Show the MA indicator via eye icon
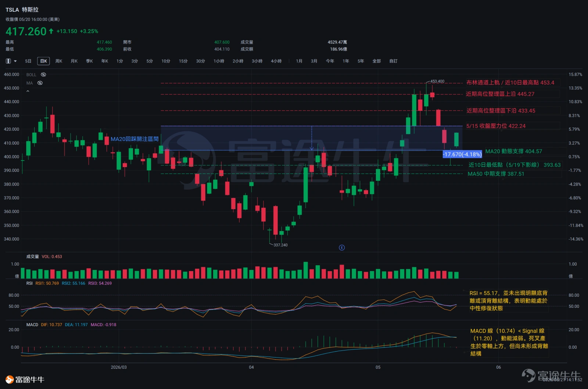This screenshot has height=389, width=588. [40, 83]
